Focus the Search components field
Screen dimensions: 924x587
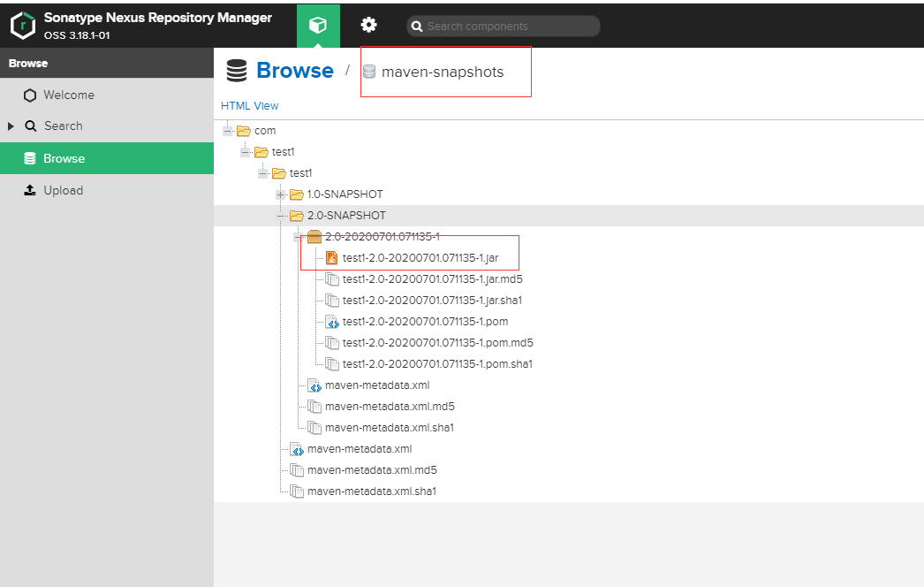tap(504, 26)
